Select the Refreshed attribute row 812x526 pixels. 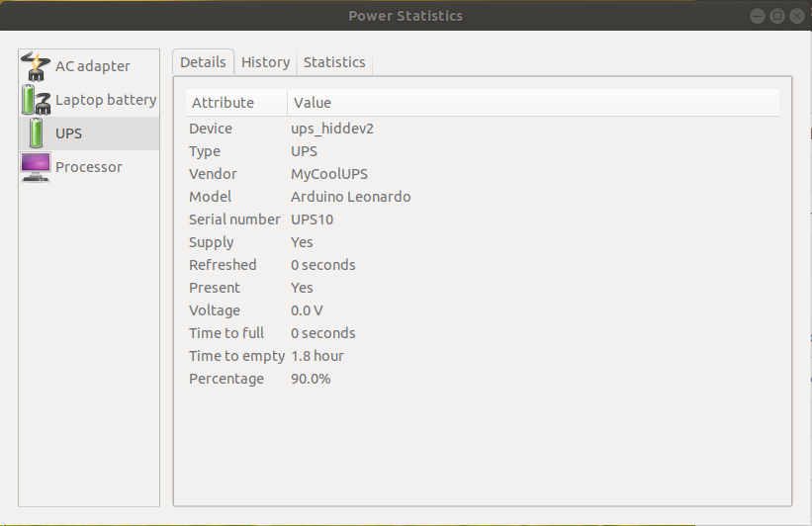point(322,265)
